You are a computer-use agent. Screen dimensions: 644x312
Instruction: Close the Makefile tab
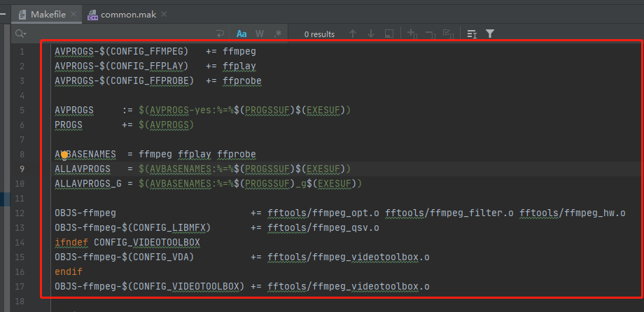(73, 14)
